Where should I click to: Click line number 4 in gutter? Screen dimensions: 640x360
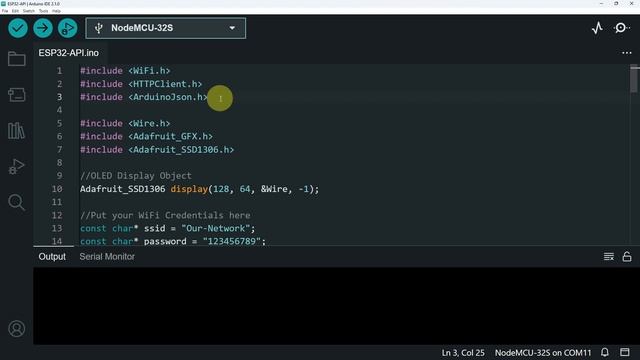click(60, 110)
